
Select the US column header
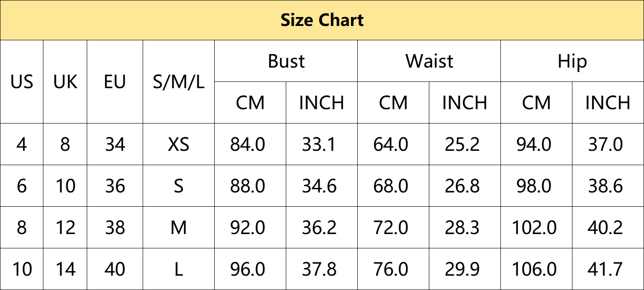point(22,82)
